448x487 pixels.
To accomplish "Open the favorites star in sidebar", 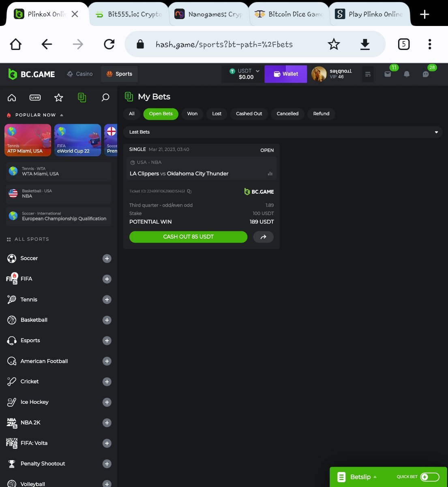I will 59,97.
